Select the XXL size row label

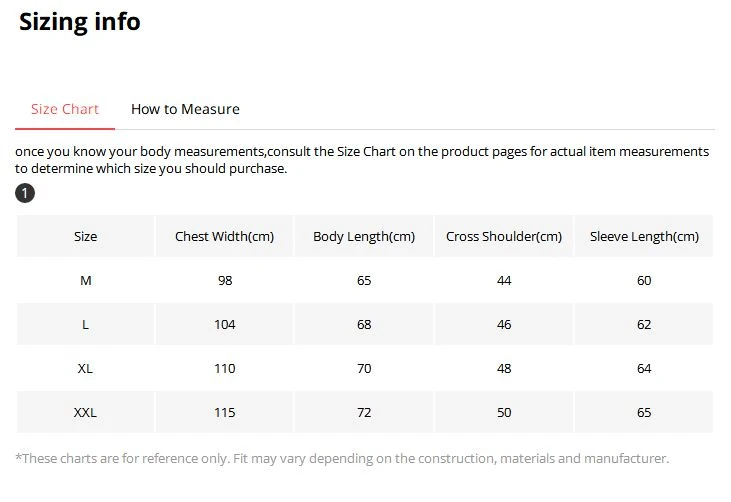tap(86, 412)
